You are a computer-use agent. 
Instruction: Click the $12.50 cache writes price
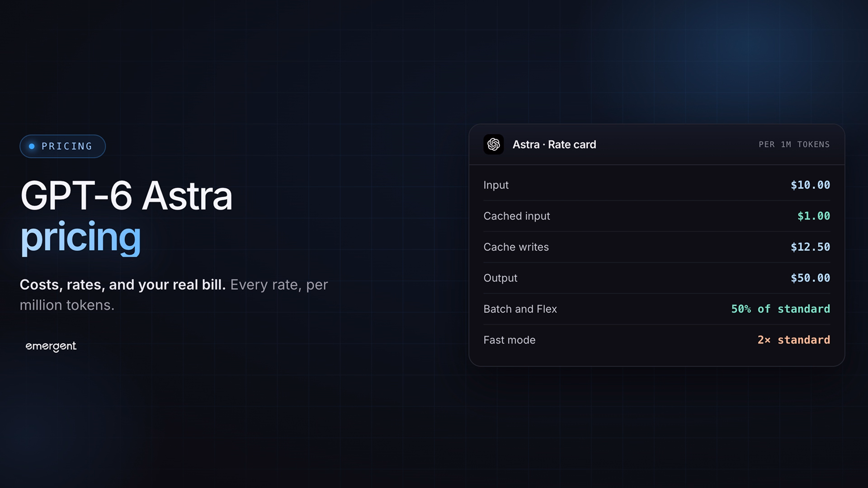point(810,247)
